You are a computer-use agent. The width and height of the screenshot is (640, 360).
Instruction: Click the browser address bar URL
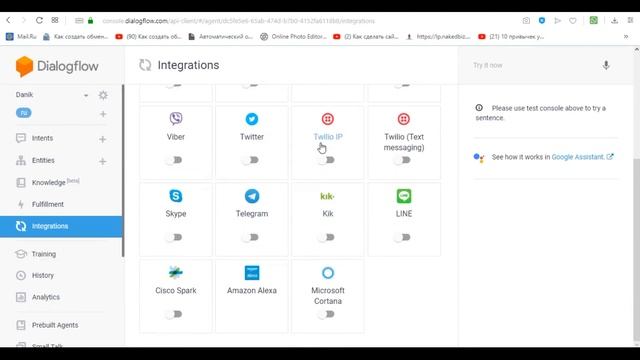[238, 21]
